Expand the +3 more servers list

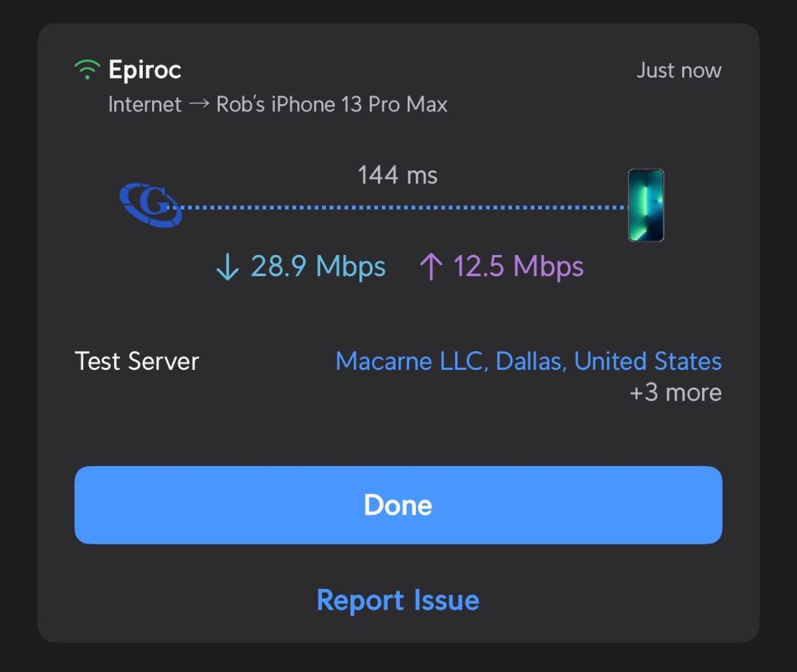tap(675, 392)
